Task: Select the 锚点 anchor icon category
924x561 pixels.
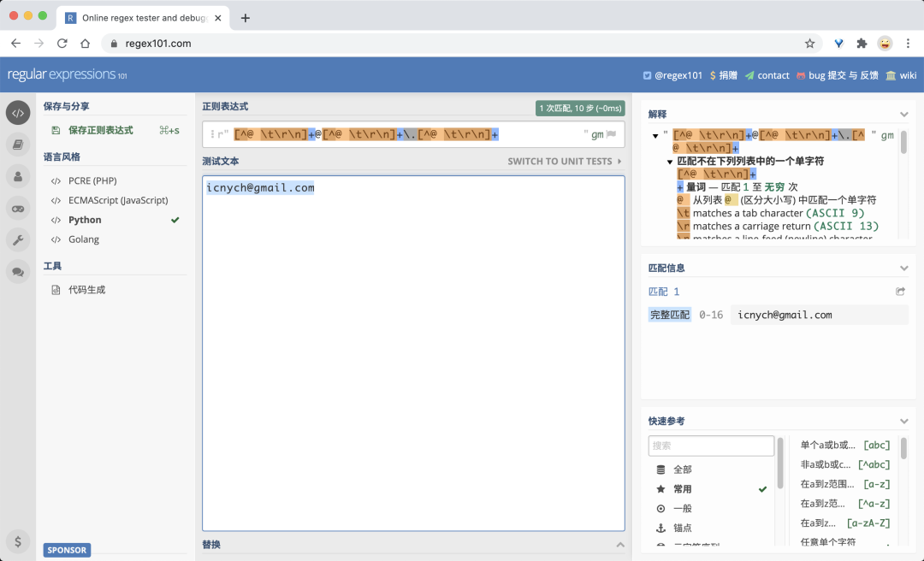Action: coord(660,528)
